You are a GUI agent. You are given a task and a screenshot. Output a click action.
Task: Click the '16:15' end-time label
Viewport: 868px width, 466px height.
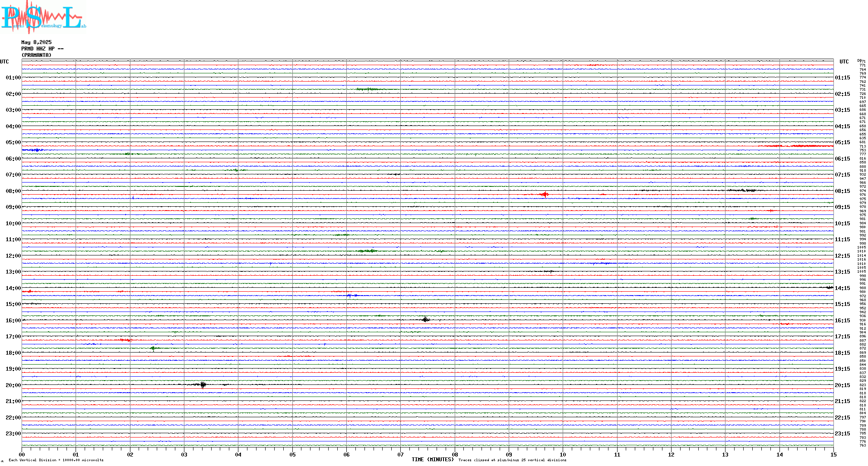(x=843, y=321)
